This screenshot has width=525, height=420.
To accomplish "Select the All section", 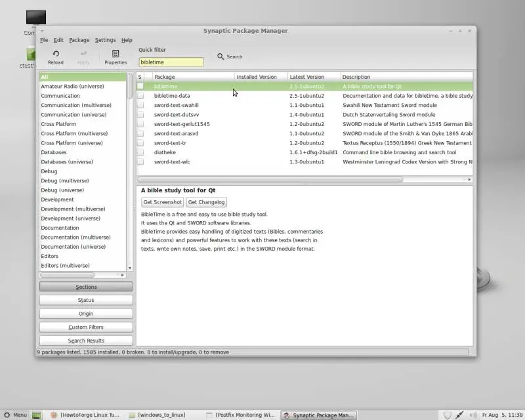I will pos(83,77).
